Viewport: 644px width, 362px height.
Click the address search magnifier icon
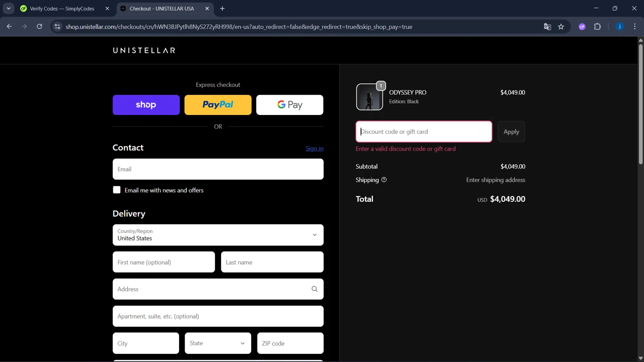[x=315, y=289]
